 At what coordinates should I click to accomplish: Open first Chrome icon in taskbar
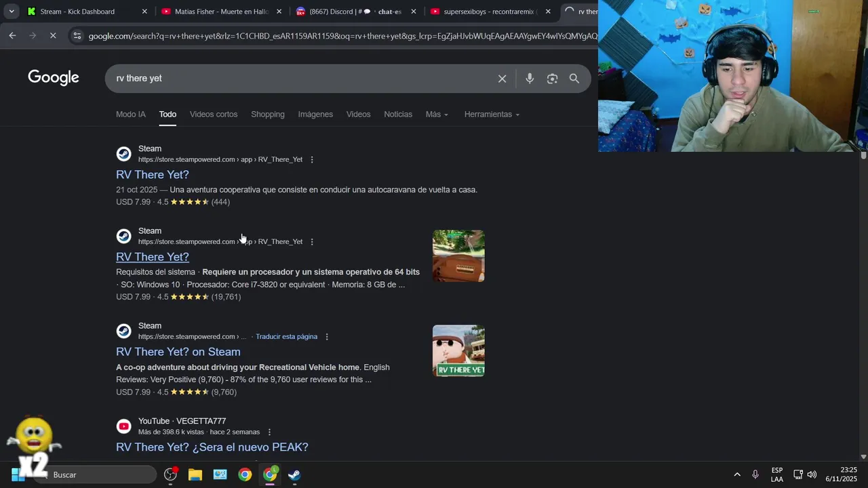pos(245,474)
